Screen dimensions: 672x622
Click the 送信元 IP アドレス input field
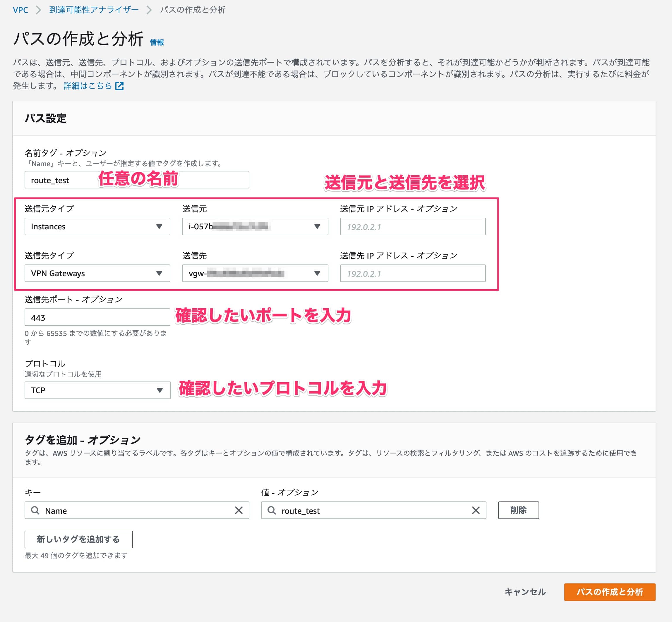(x=412, y=226)
